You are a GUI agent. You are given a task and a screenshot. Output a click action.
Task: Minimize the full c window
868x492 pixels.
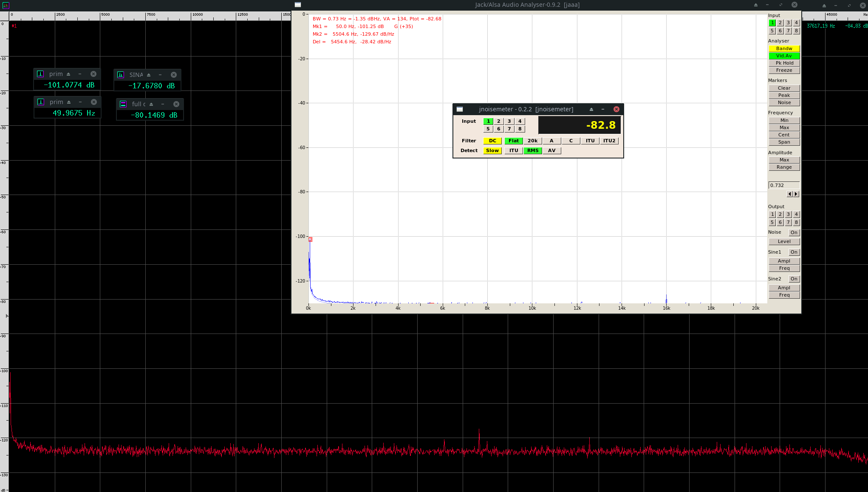click(x=163, y=104)
